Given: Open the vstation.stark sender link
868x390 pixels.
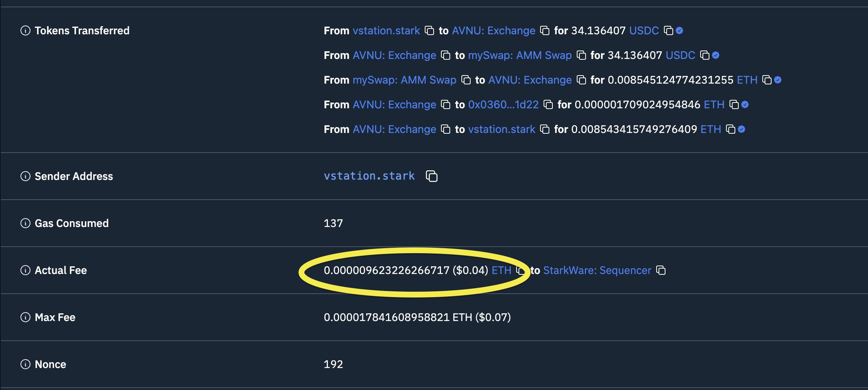Looking at the screenshot, I should tap(369, 176).
